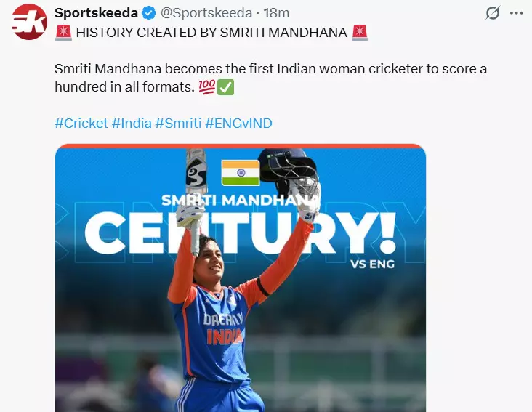Follow the #Smriti hashtag link

pos(178,123)
